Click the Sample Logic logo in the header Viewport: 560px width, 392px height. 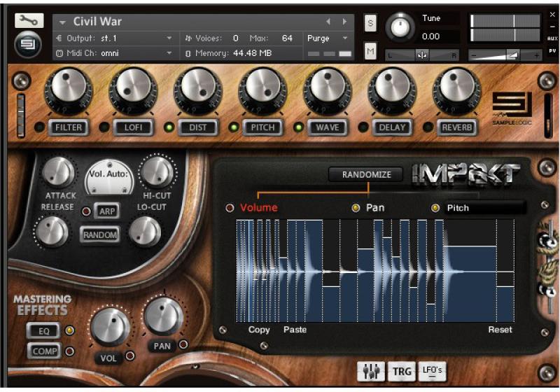tap(28, 45)
